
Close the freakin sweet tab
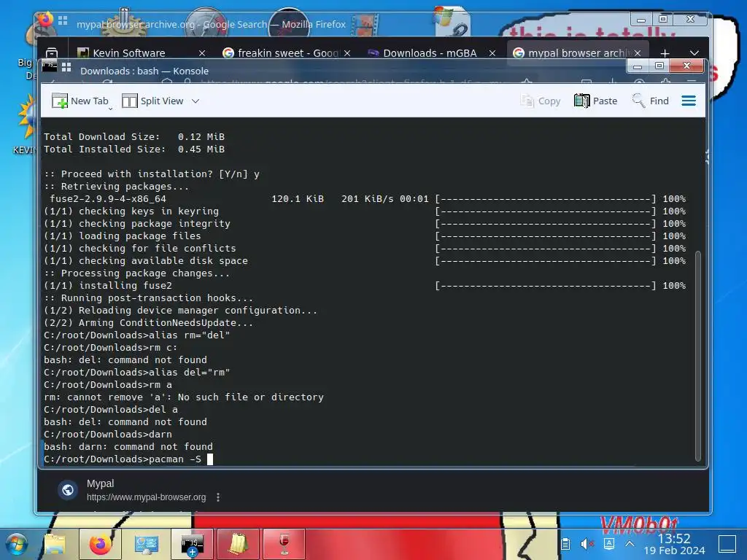tap(347, 53)
